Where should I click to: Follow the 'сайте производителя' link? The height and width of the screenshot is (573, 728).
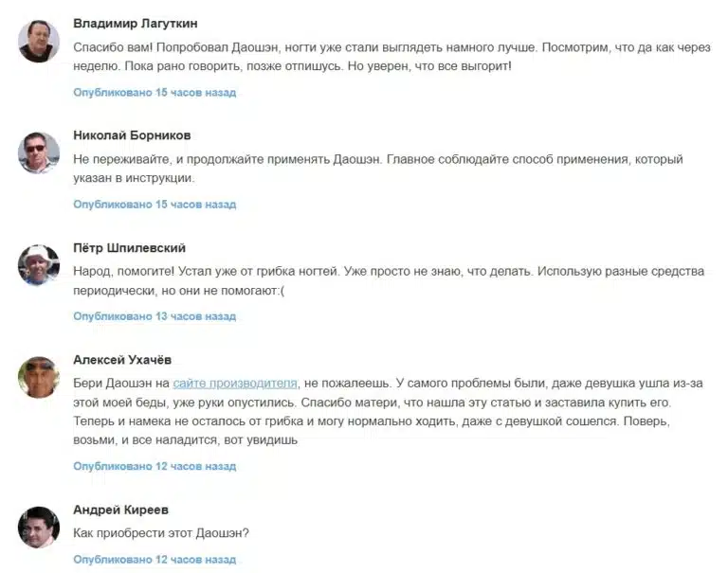point(235,384)
